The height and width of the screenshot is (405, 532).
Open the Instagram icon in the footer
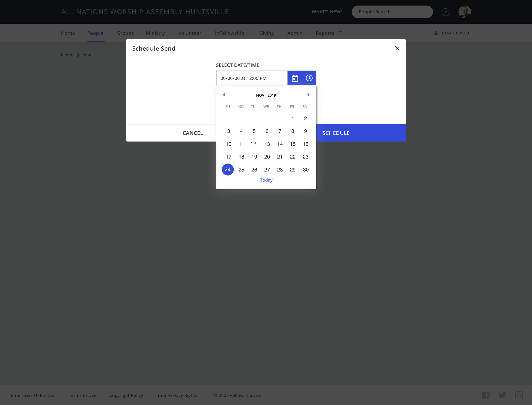tap(519, 395)
